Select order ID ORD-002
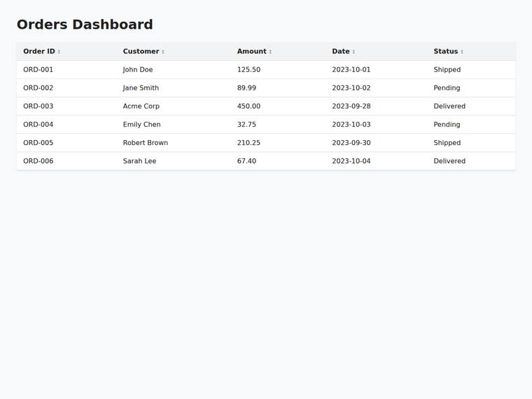The height and width of the screenshot is (399, 532). pyautogui.click(x=38, y=88)
